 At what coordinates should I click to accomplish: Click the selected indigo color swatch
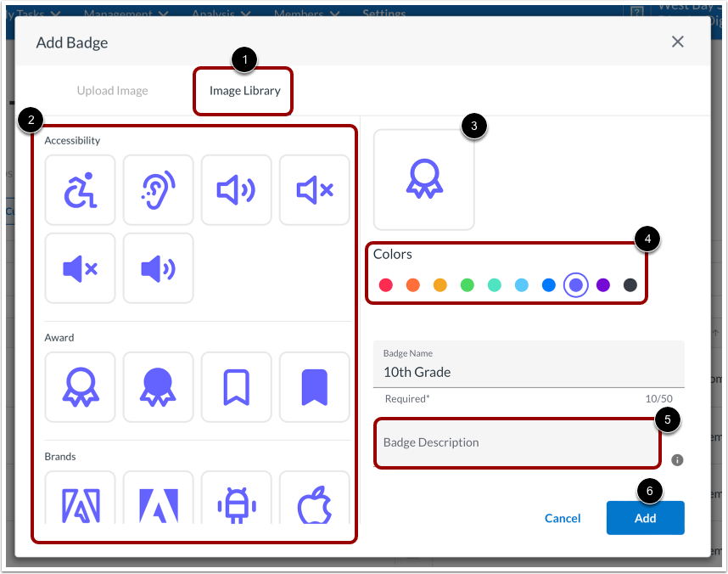tap(576, 285)
